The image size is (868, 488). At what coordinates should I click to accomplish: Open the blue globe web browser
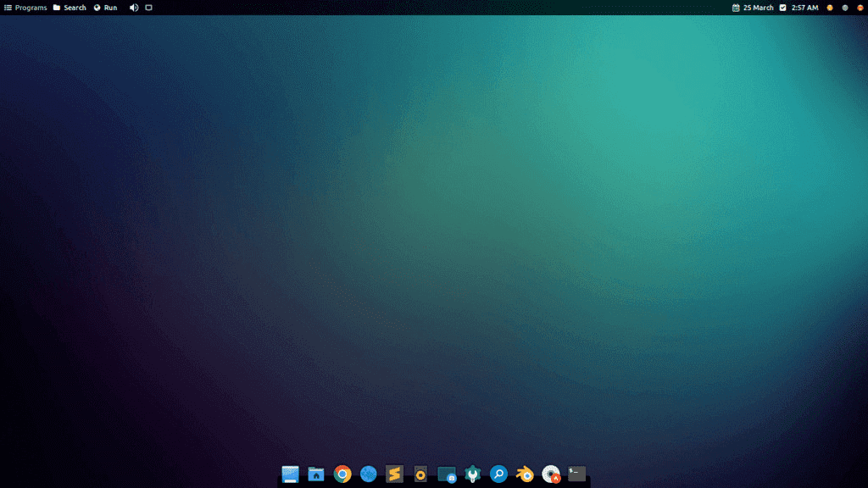click(368, 474)
